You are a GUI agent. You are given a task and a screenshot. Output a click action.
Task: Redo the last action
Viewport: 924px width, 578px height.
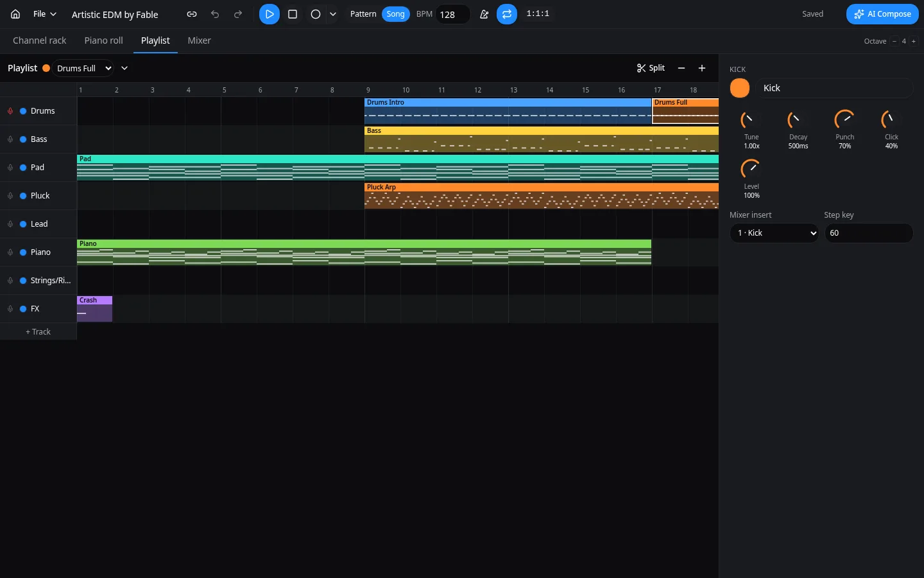(x=238, y=14)
